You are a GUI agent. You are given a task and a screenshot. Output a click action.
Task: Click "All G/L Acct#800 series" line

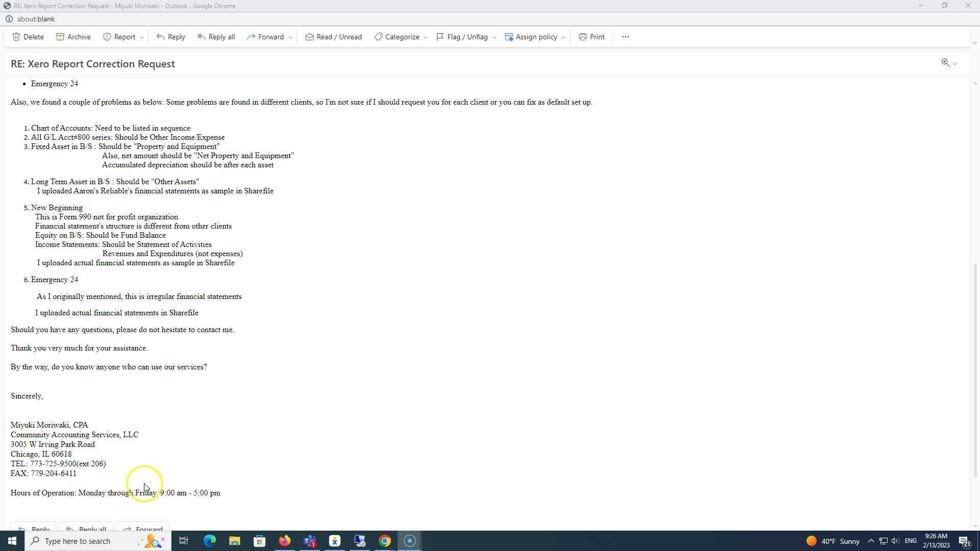(128, 137)
